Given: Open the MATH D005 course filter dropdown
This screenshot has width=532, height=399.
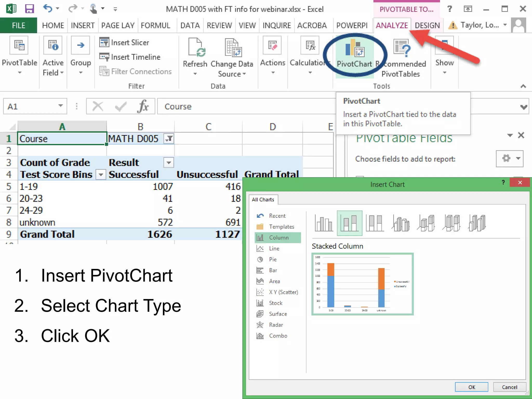Looking at the screenshot, I should coord(169,139).
